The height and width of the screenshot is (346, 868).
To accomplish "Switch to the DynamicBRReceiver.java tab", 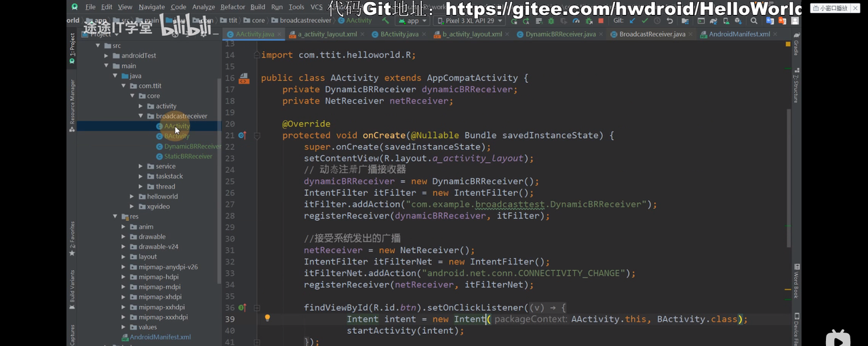I will click(560, 34).
